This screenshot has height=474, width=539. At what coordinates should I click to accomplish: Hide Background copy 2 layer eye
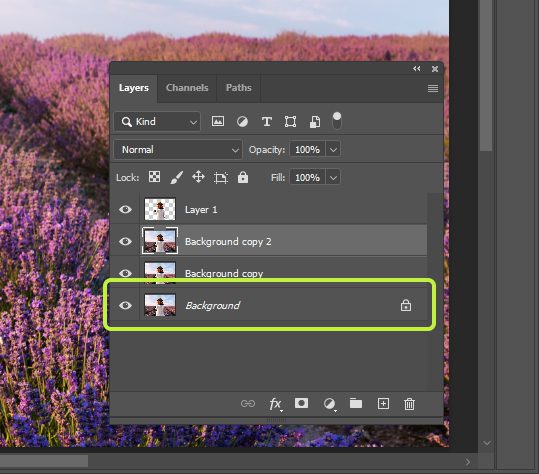(125, 241)
